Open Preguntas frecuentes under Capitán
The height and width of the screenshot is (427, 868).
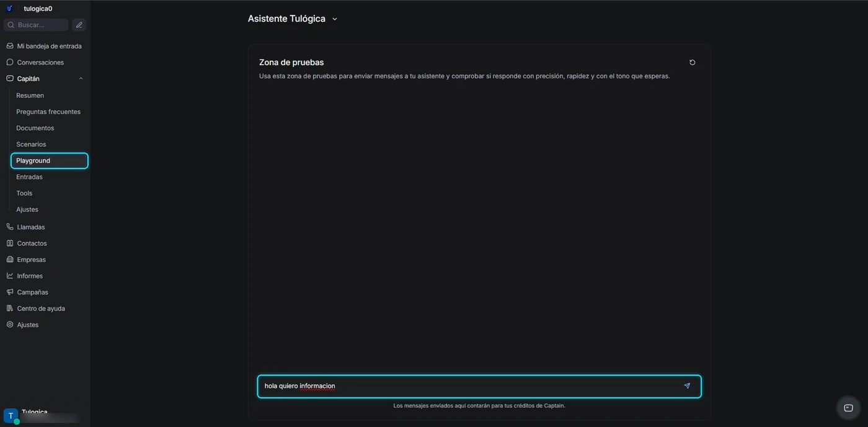coord(49,112)
